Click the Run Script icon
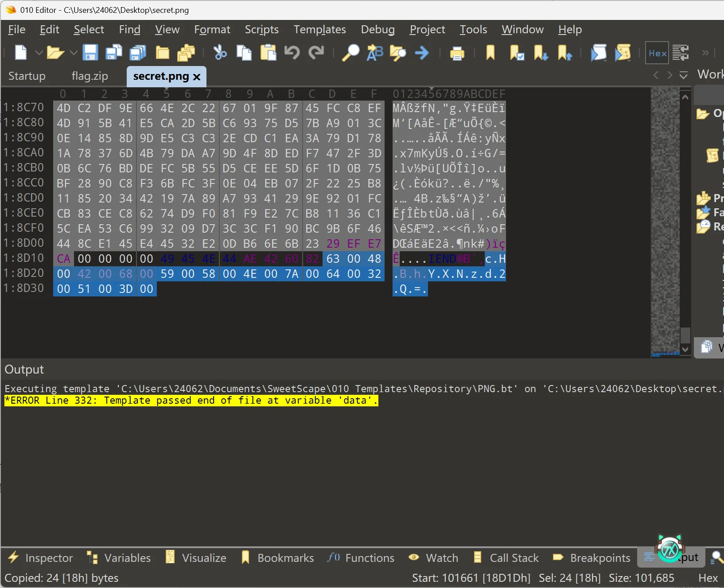This screenshot has height=588, width=724. point(599,53)
